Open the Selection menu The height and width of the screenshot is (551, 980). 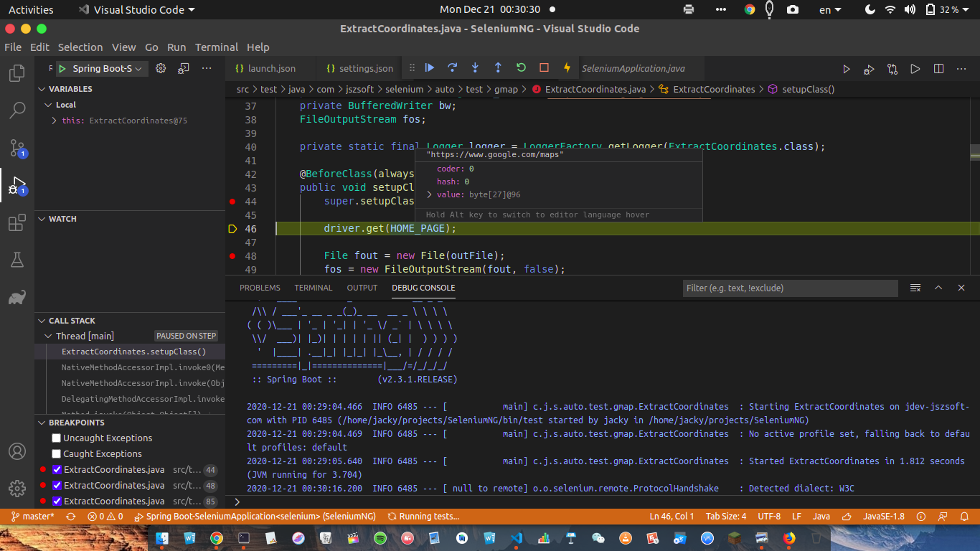[80, 47]
